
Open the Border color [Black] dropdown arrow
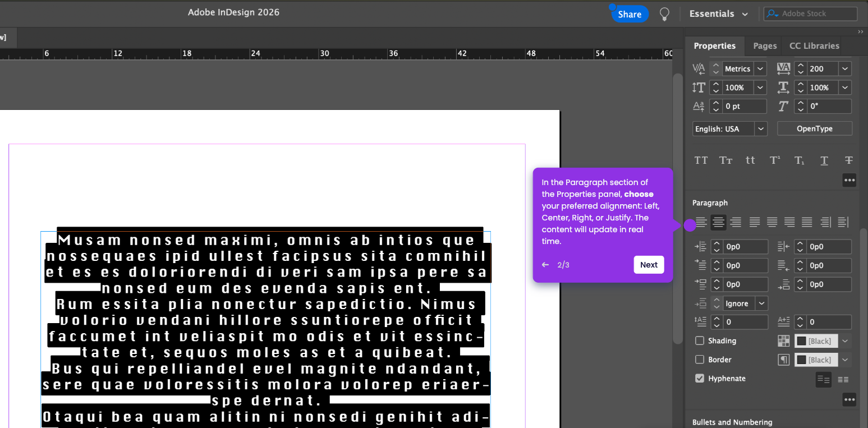[x=845, y=360]
